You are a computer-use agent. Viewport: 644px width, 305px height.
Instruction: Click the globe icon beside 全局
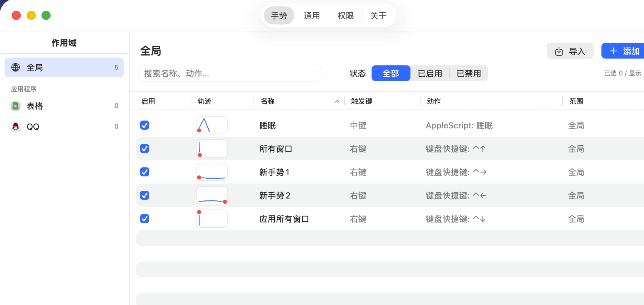point(15,67)
